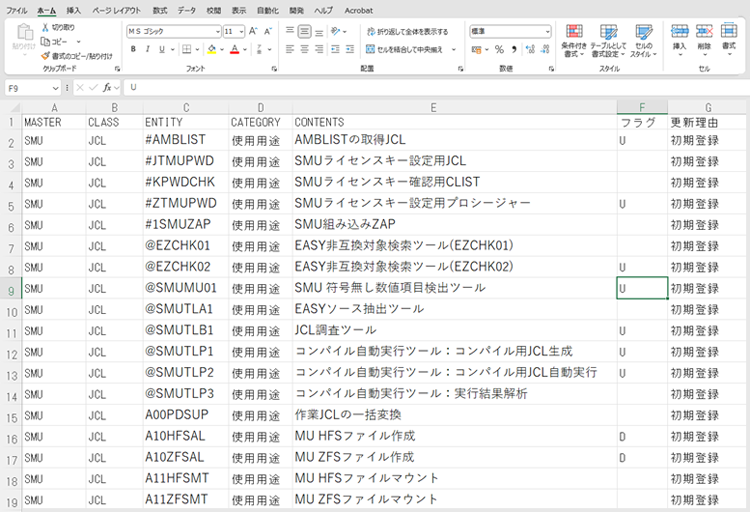Switch to the データ (Data) tab
The height and width of the screenshot is (512, 750).
tap(187, 11)
